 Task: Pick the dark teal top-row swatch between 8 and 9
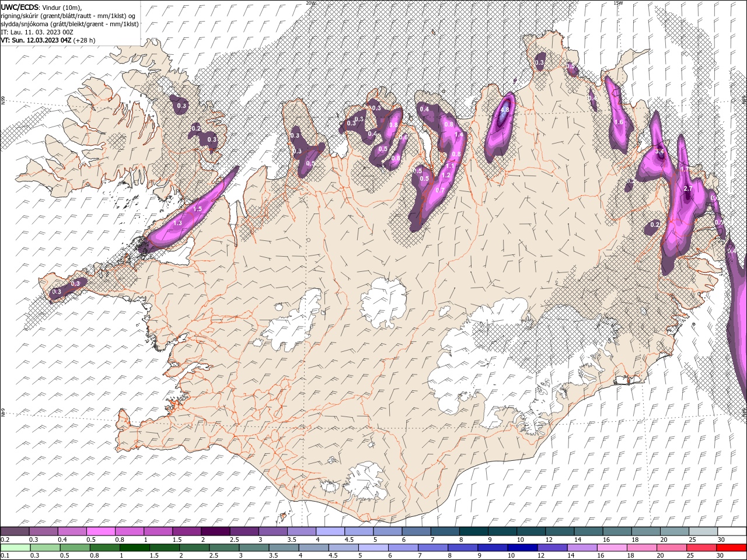click(x=474, y=531)
